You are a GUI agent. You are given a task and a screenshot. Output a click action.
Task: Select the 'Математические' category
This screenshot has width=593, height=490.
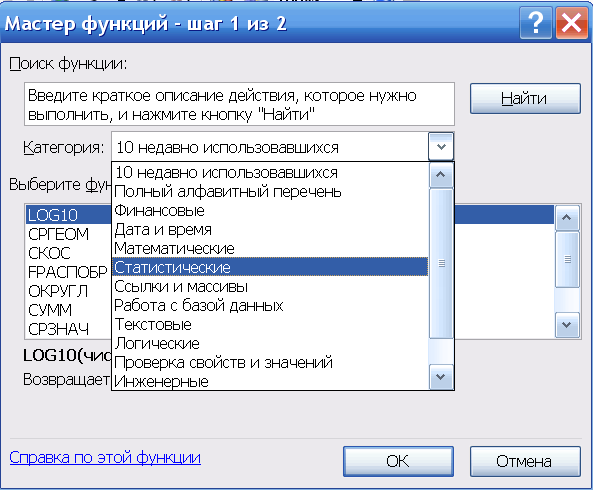(270, 248)
